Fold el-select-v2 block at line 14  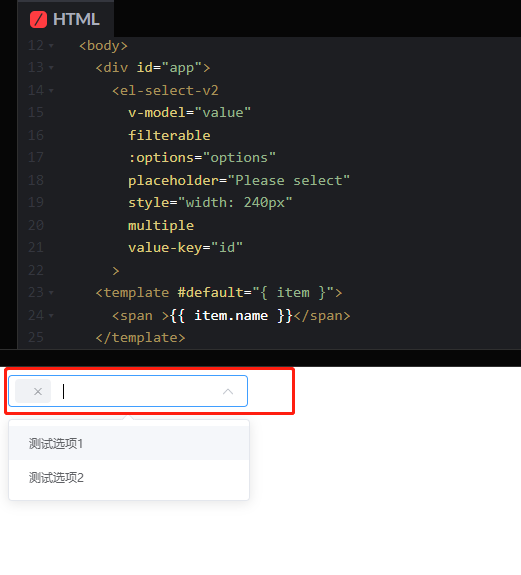(x=51, y=91)
